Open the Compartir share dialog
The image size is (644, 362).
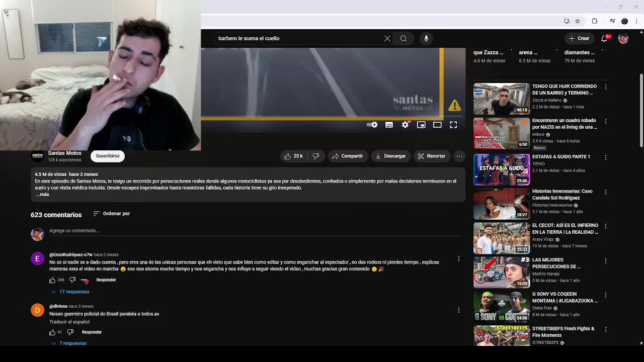pos(347,156)
